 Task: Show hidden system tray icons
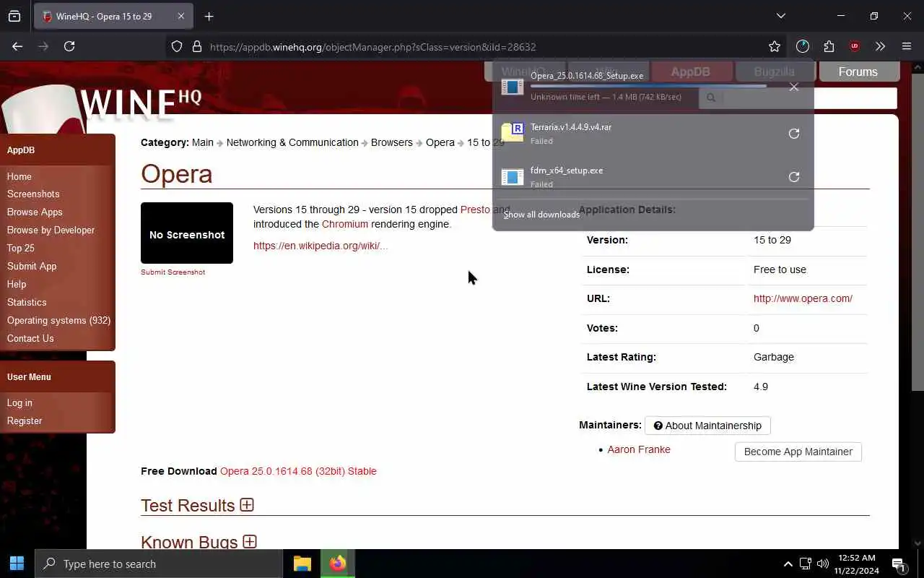pos(788,564)
